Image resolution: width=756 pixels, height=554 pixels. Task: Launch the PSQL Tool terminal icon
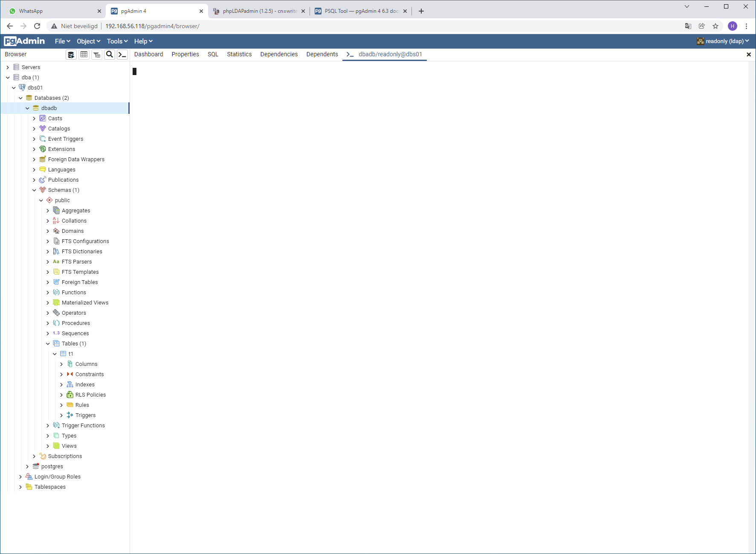coord(122,55)
